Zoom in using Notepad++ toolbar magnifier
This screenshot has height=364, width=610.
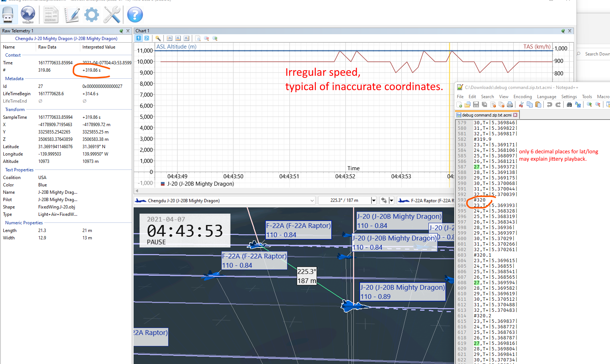coord(589,105)
